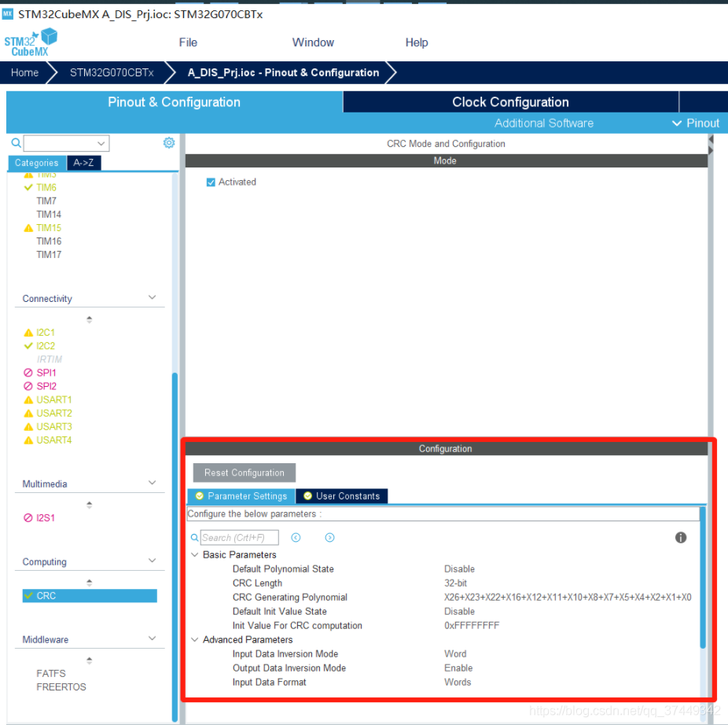Click Input Data Inversion Mode value Word

[x=455, y=654]
